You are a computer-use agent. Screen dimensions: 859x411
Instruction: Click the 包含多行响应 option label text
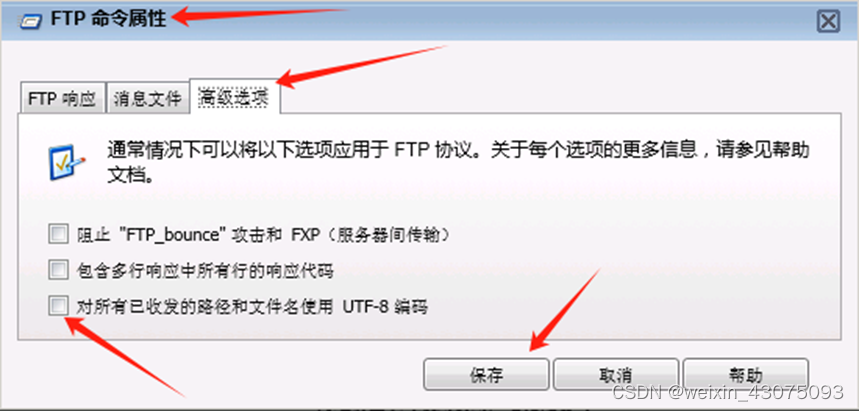[204, 271]
